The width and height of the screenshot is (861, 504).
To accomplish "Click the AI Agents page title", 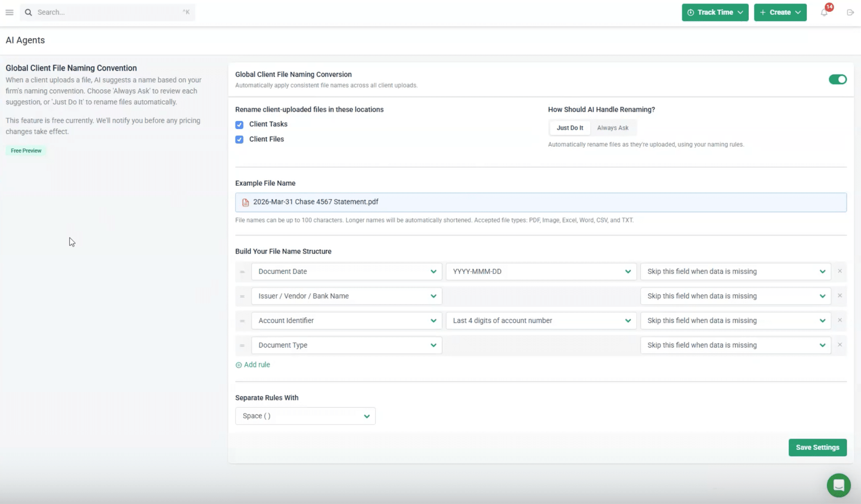I will pos(25,40).
